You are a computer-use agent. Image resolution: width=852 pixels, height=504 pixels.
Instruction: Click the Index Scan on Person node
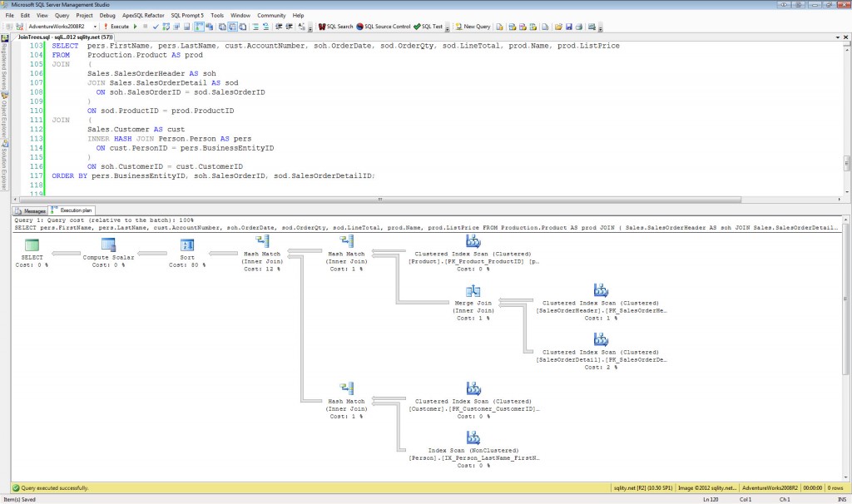click(x=473, y=439)
